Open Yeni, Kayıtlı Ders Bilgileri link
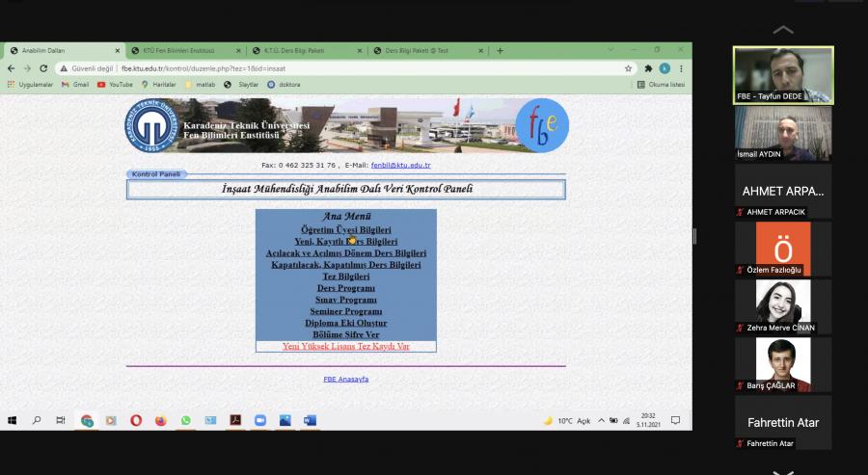Image resolution: width=868 pixels, height=475 pixels. pyautogui.click(x=346, y=241)
